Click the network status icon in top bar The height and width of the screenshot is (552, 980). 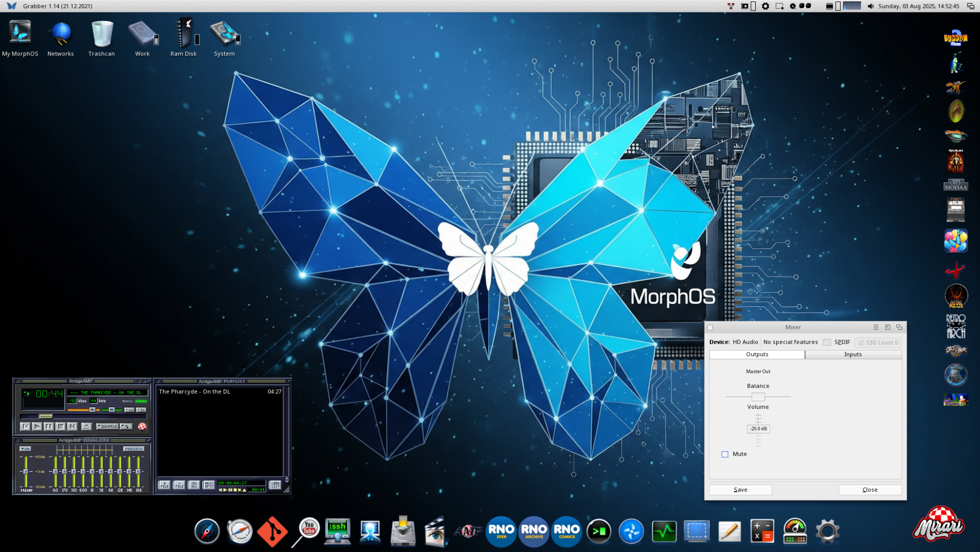pos(731,6)
